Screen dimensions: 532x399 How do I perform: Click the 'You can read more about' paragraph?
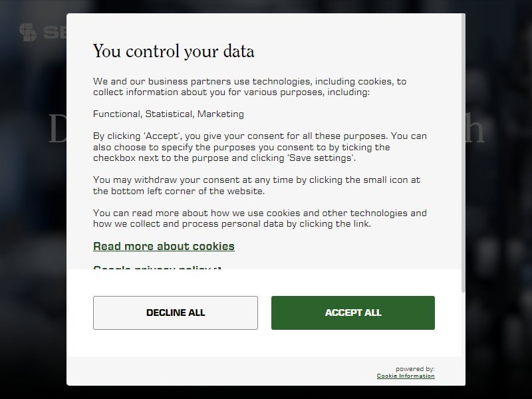[260, 218]
